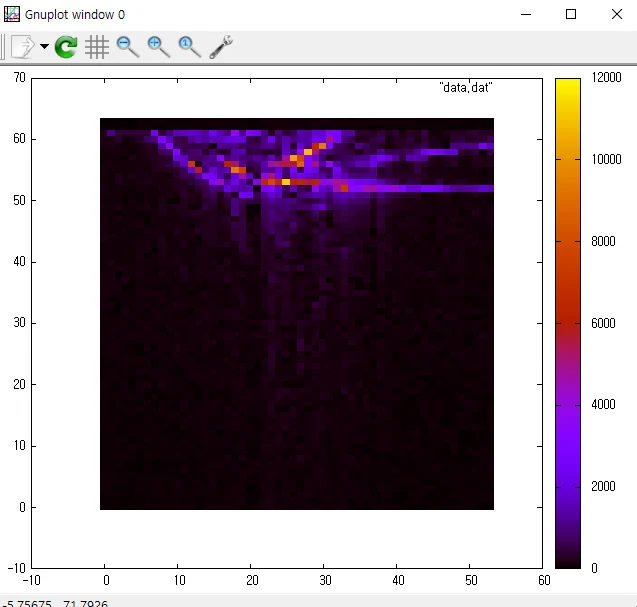Open settings via the wrench icon
This screenshot has width=637, height=607.
click(x=221, y=47)
